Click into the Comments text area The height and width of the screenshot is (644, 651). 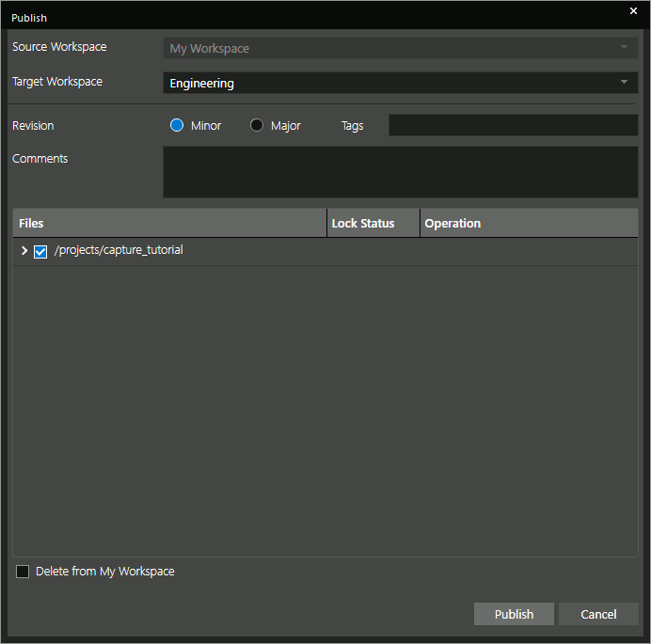[x=400, y=172]
